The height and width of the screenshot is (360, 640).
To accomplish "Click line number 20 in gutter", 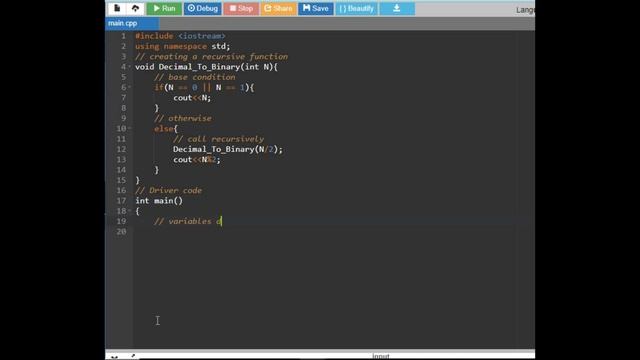I will coord(121,231).
